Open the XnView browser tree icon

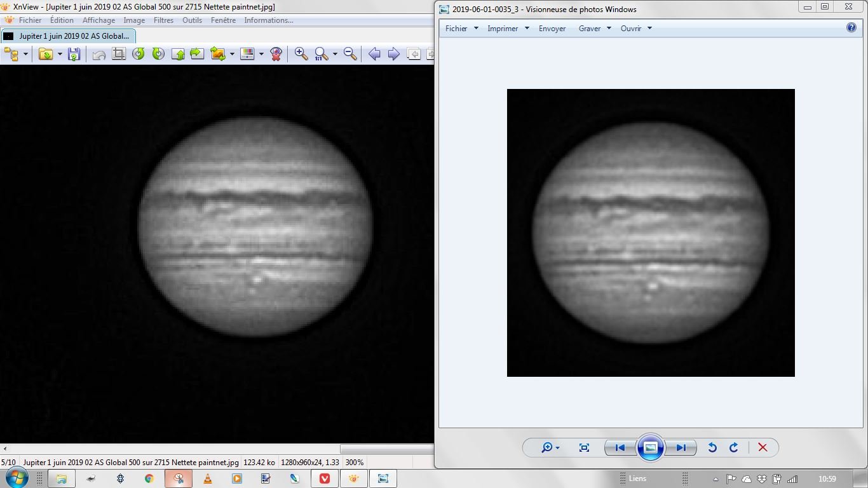point(11,54)
